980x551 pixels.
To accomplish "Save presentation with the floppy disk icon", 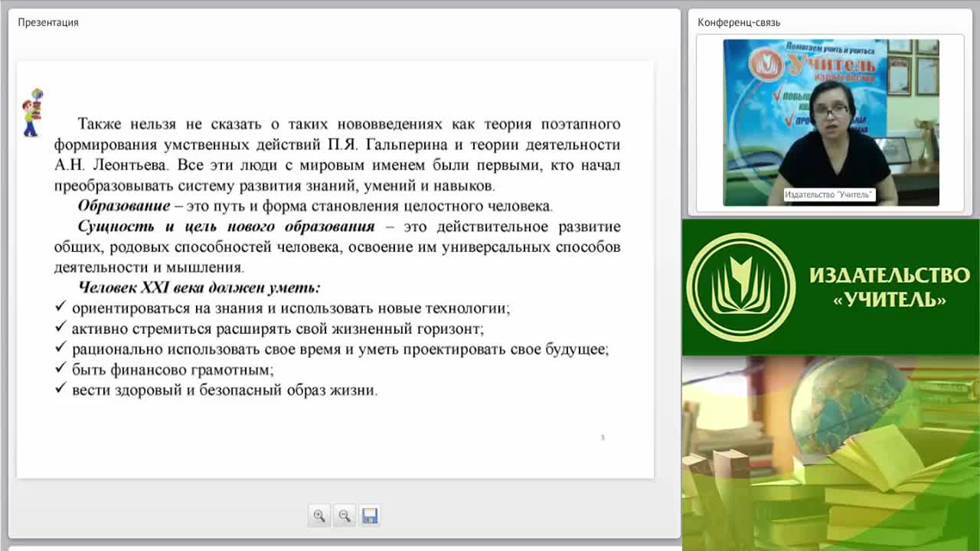I will point(370,516).
